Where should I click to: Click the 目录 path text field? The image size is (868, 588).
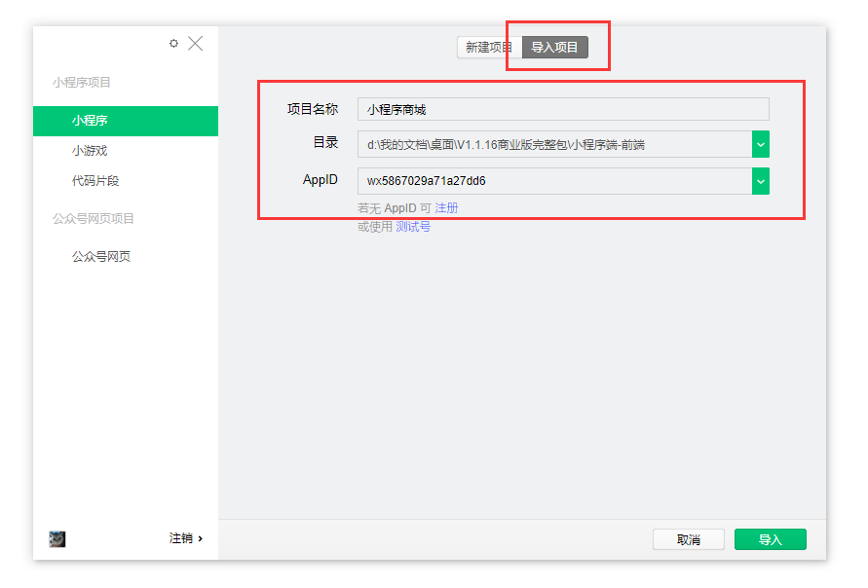coord(553,145)
